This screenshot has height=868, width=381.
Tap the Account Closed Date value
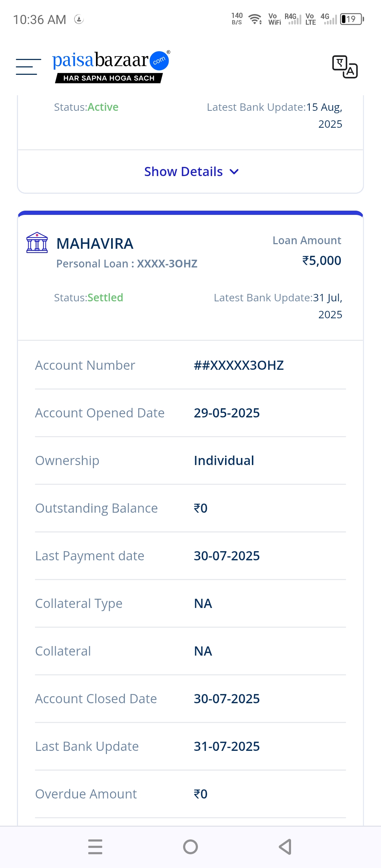(x=226, y=699)
